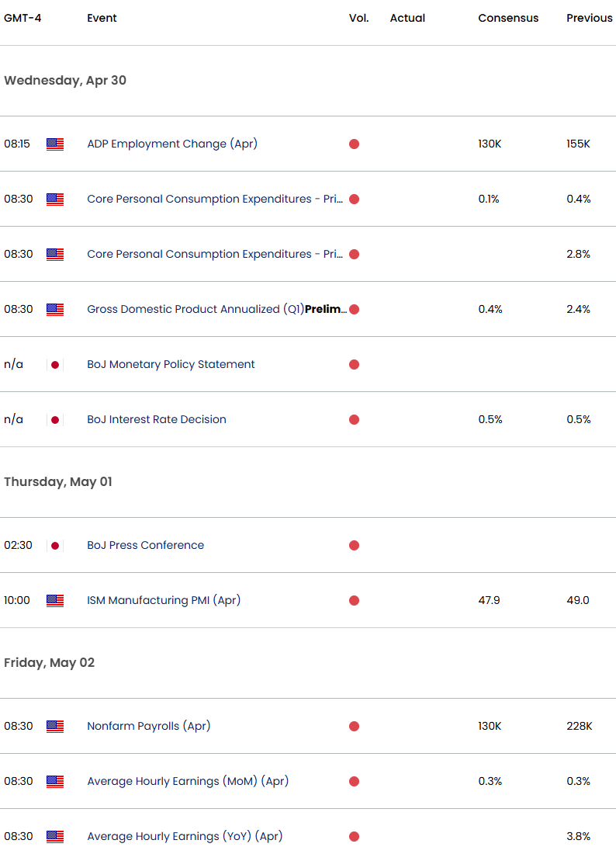Screen dimensions: 616x854
Task: Click the US flag beside Nonfarm Payrolls
Action: (54, 726)
